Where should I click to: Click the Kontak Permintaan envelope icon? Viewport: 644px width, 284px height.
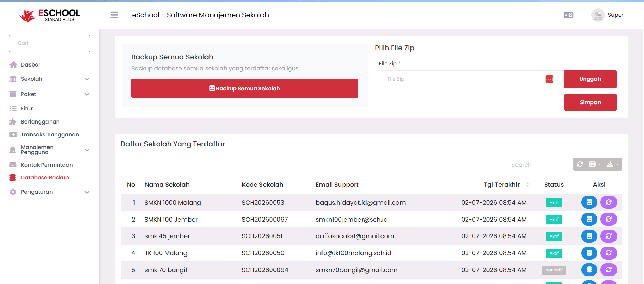13,165
